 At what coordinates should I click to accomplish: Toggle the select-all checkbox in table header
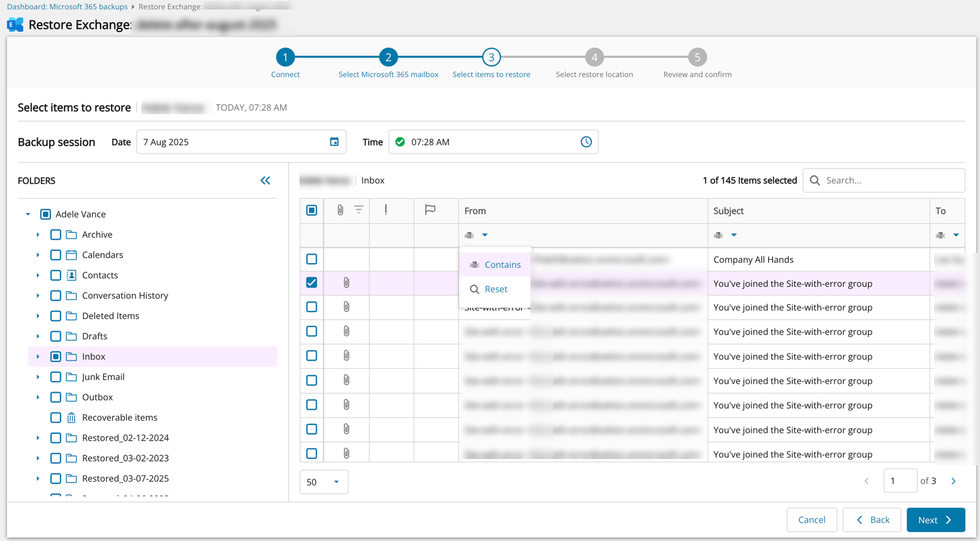(312, 210)
